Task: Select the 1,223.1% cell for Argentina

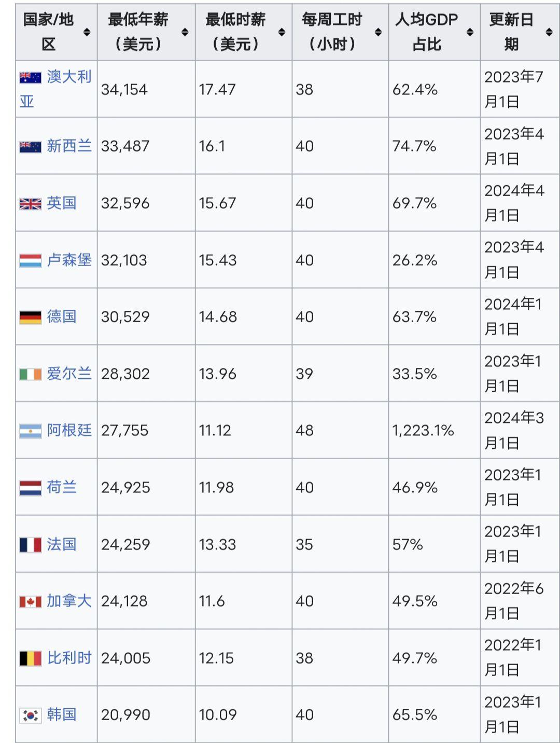Action: 423,430
